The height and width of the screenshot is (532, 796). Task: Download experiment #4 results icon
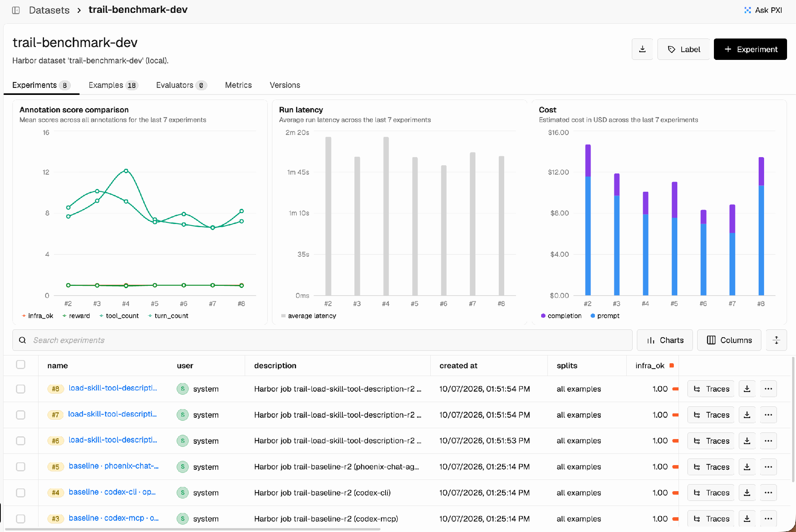coord(747,493)
